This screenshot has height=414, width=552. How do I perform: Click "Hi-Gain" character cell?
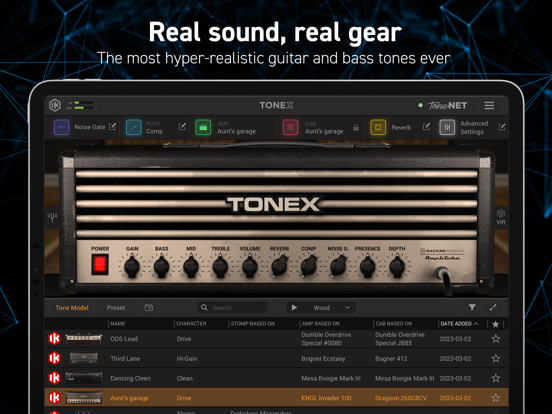[x=187, y=359]
